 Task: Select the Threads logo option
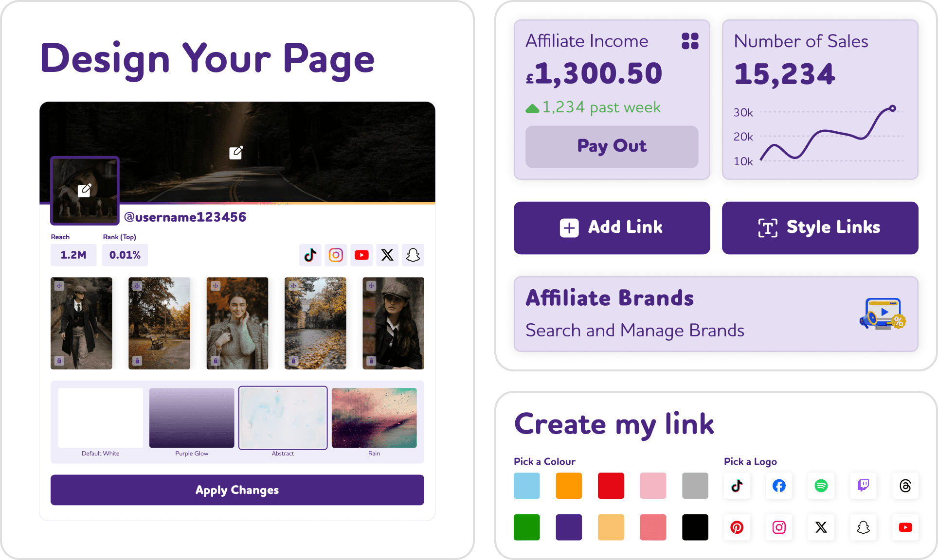tap(905, 486)
